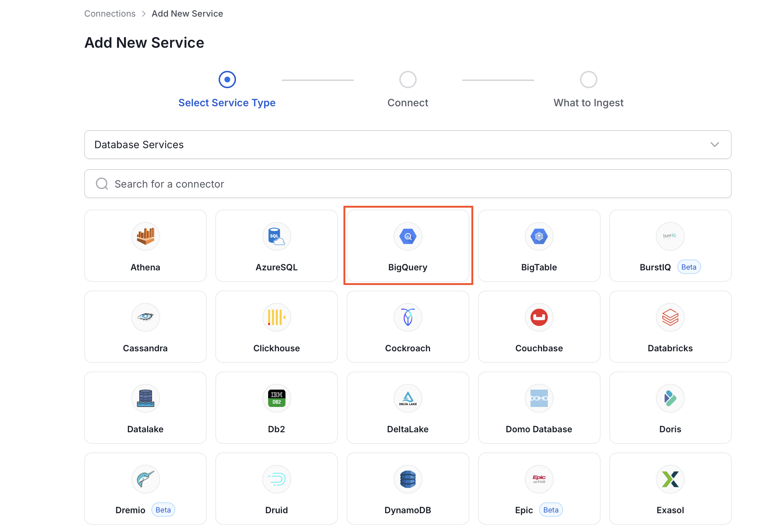Viewport: 782px width, 532px height.
Task: Click the What to Ingest step label
Action: tap(589, 103)
